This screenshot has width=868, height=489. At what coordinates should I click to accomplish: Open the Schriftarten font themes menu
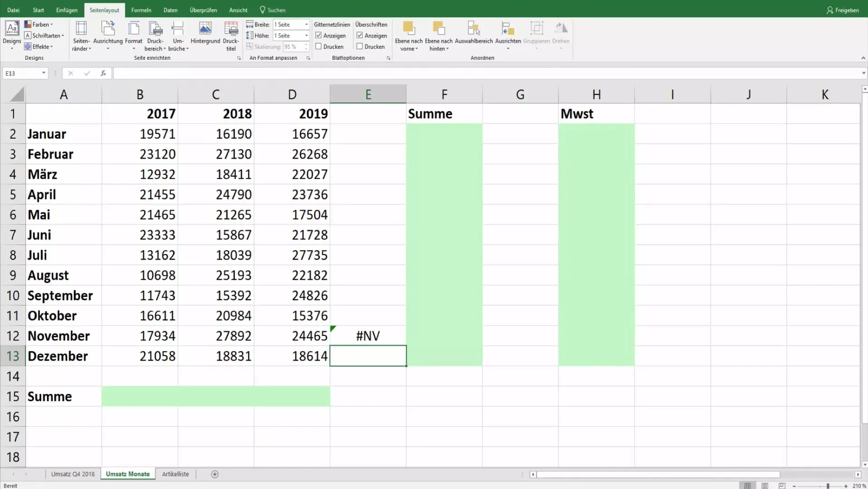44,35
